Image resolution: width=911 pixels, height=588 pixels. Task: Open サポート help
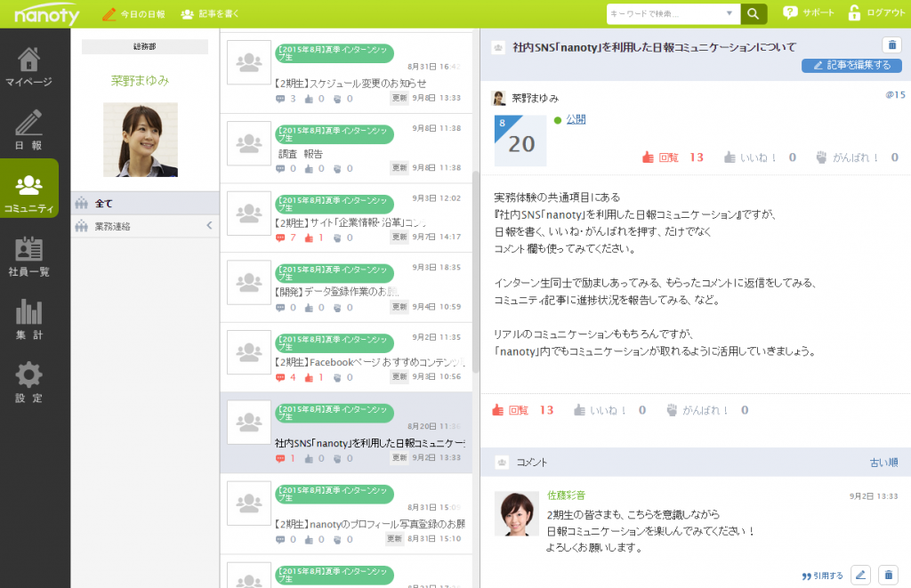[x=809, y=12]
